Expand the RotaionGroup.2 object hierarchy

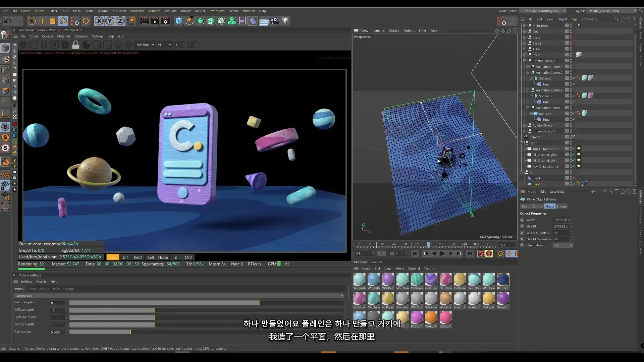pyautogui.click(x=525, y=61)
